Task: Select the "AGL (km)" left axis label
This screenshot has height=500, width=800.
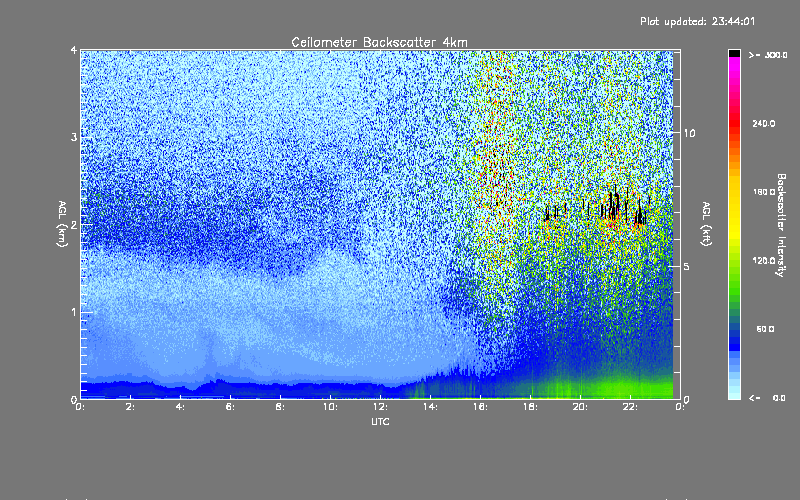Action: [62, 224]
